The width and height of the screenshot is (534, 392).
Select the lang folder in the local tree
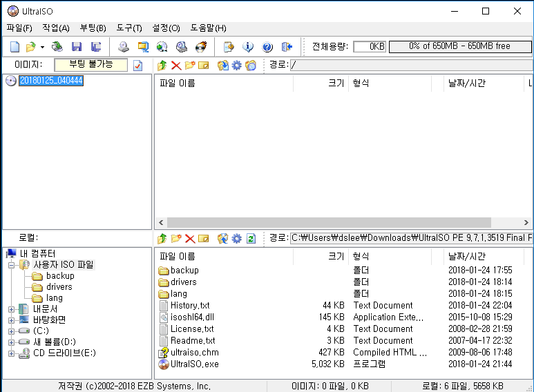tap(55, 298)
